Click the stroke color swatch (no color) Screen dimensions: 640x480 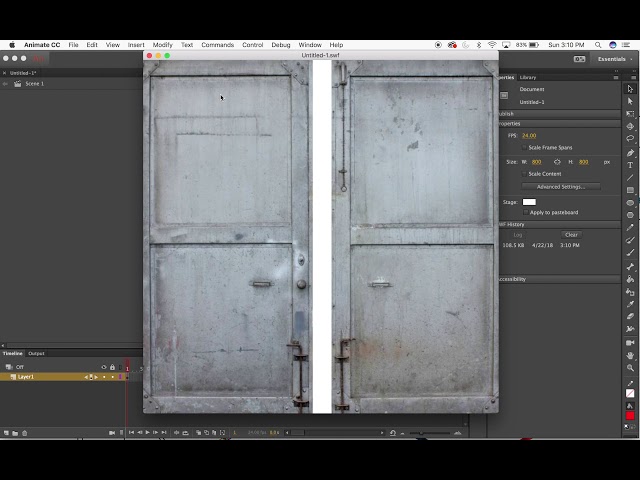click(x=630, y=393)
